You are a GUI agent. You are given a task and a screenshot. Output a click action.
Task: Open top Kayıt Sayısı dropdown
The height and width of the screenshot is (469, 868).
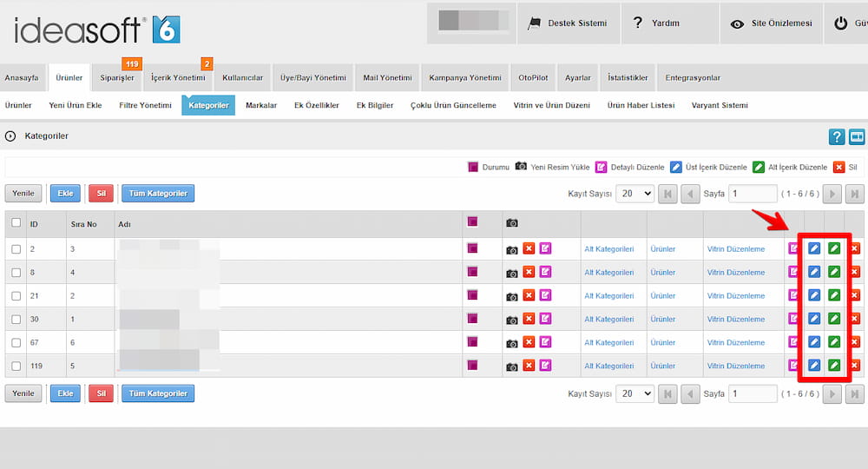635,194
